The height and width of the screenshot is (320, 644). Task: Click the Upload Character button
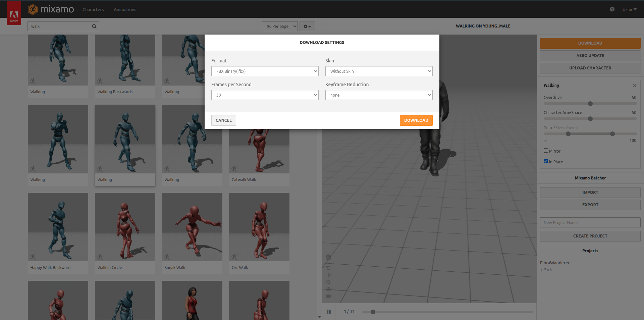tap(590, 68)
